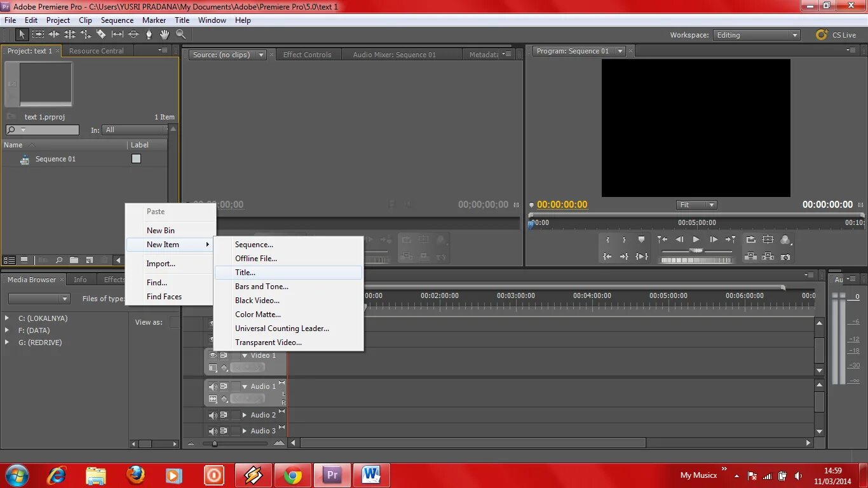Click the Loop button in Program monitor

point(750,240)
